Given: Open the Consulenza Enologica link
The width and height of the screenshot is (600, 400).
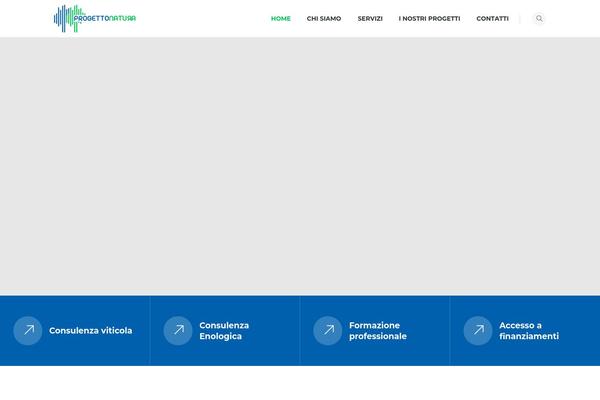Looking at the screenshot, I should click(224, 331).
